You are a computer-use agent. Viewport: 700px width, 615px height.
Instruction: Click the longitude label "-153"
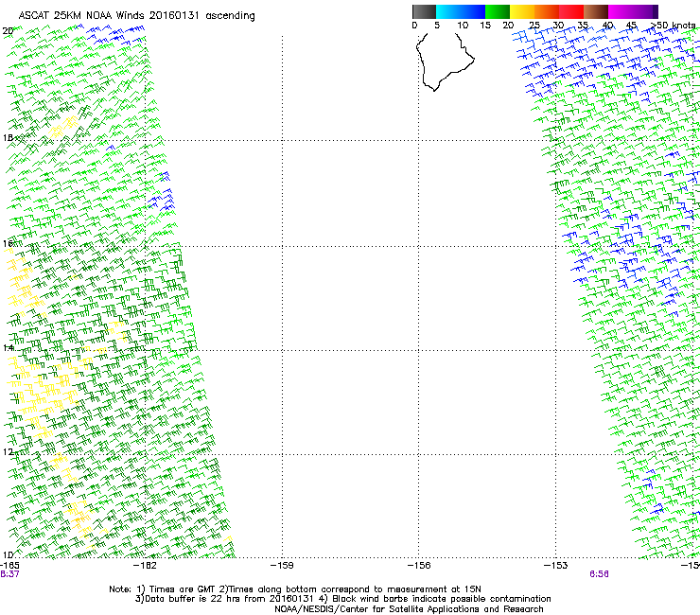[x=556, y=566]
